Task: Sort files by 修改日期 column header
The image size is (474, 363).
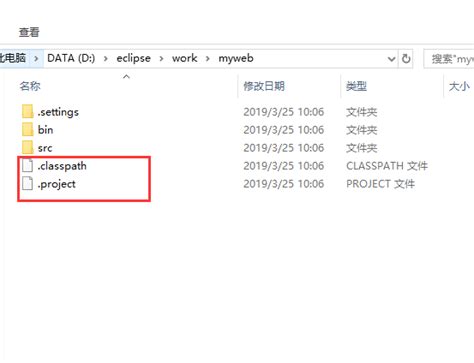Action: click(x=264, y=86)
